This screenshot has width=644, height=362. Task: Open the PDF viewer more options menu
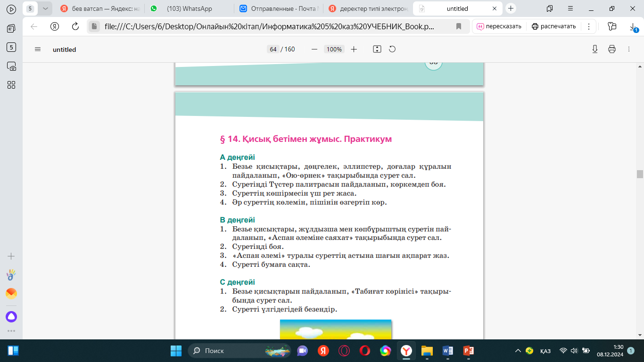tap(628, 49)
